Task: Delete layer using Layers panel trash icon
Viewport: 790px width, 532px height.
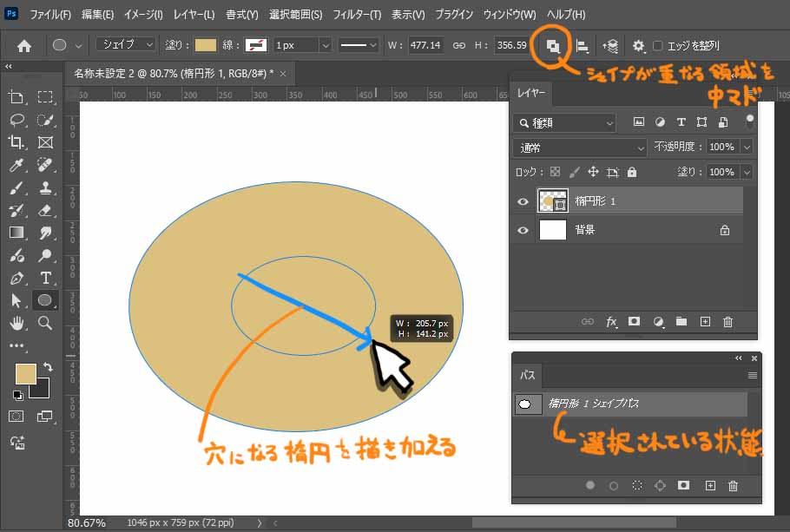Action: click(727, 321)
